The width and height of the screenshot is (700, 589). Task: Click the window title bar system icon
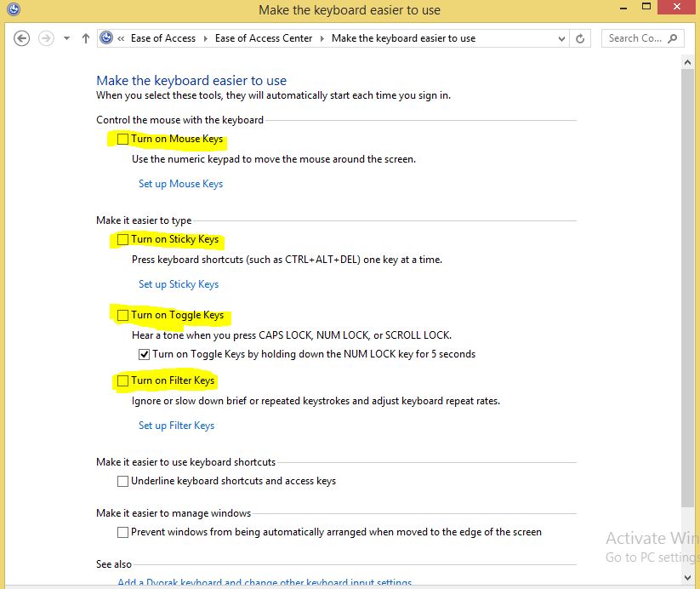14,9
